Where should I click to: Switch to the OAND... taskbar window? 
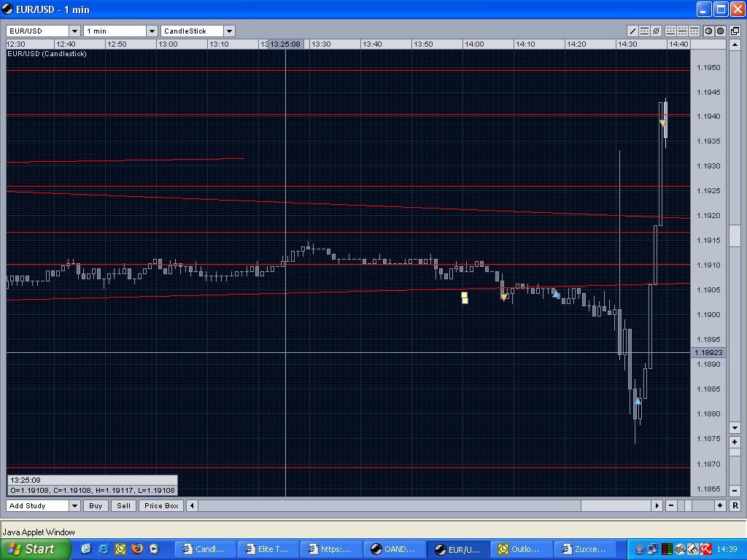tap(394, 549)
